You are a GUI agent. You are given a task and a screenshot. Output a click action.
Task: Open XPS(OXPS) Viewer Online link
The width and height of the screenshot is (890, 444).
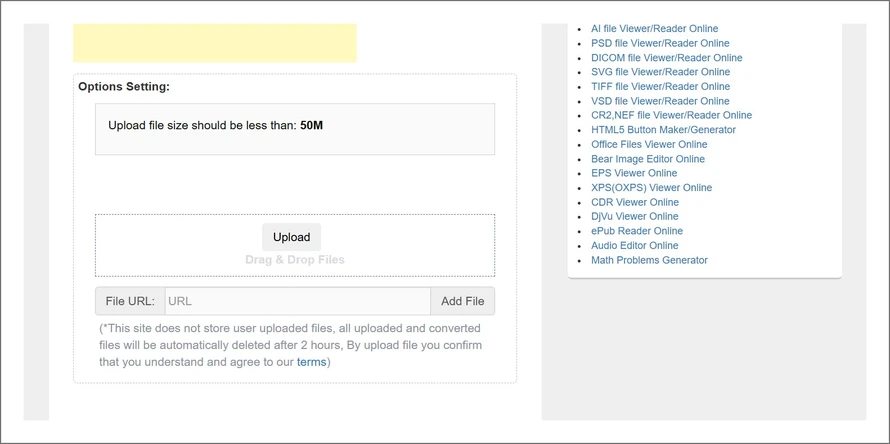click(x=651, y=188)
